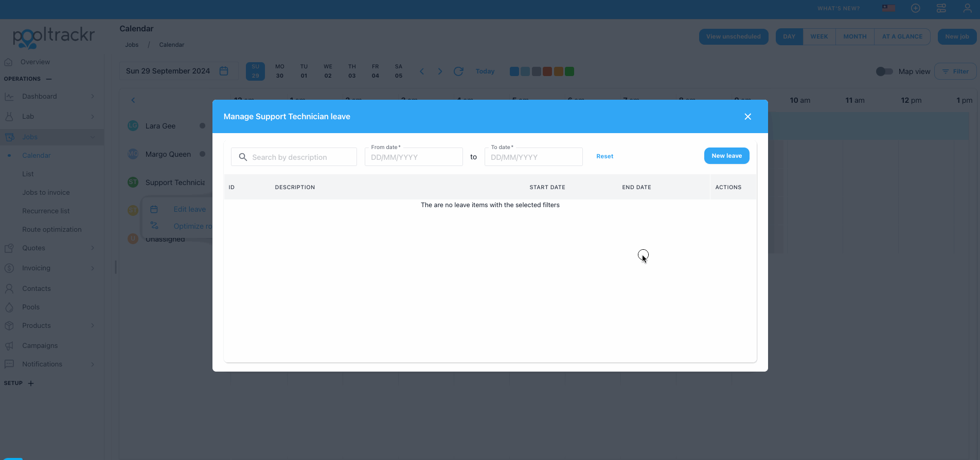
Task: Expand the Products submenu chevron
Action: click(x=93, y=325)
